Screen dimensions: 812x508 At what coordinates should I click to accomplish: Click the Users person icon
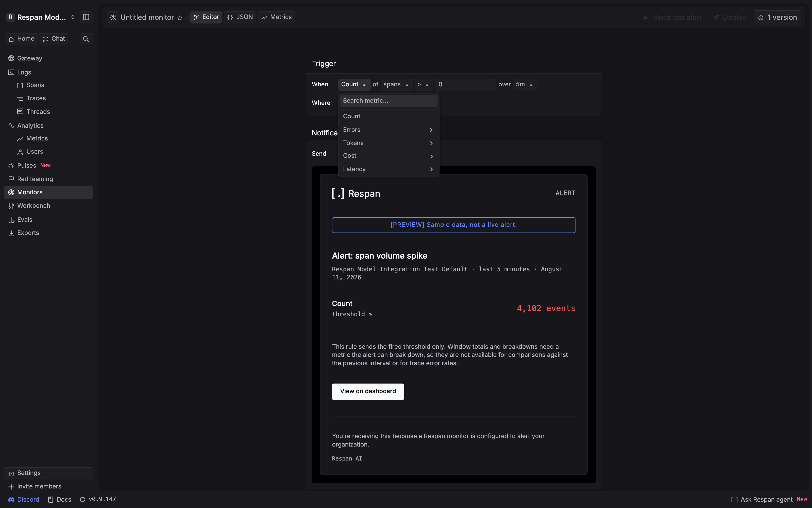tap(20, 152)
